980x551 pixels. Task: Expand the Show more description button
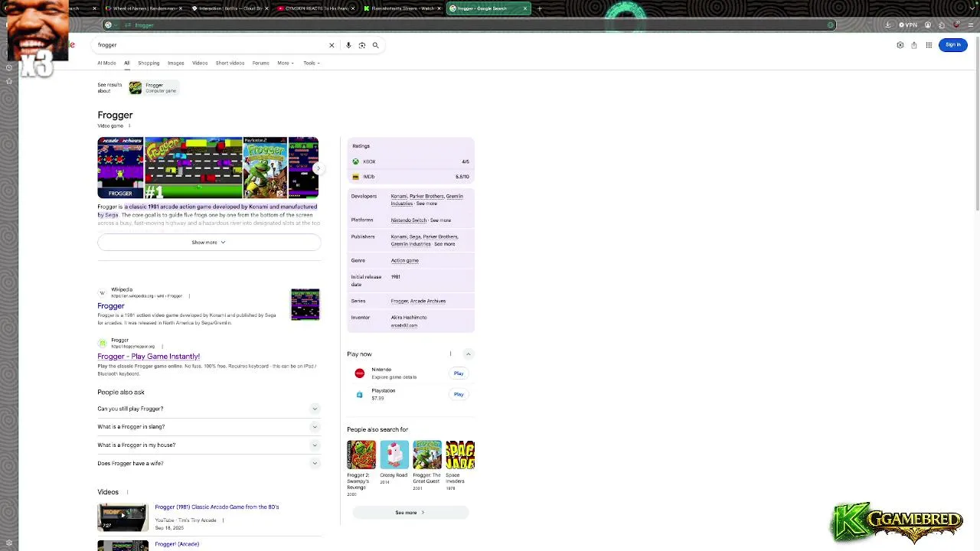click(208, 243)
